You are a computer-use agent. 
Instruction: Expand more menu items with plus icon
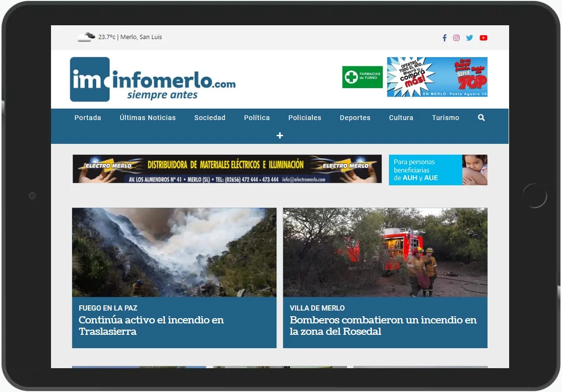pos(280,135)
